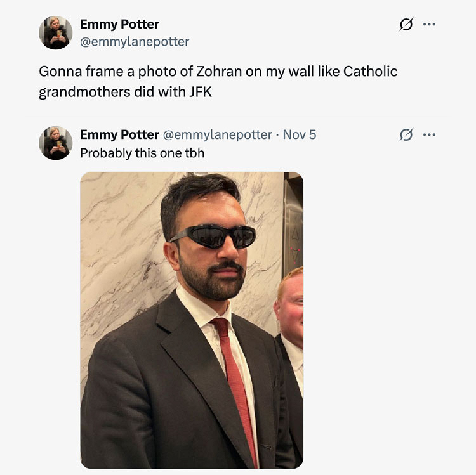Open the reply tweet's profile avatar

(56, 143)
